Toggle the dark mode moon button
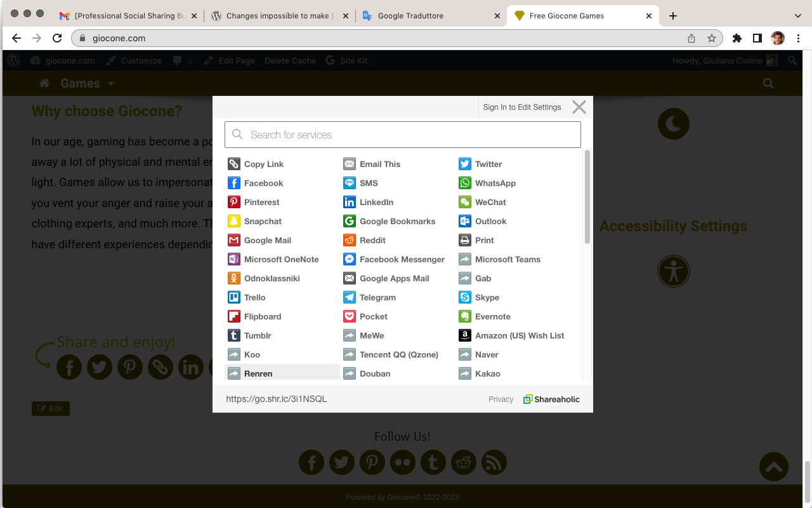Screen dimensions: 812x508 (674, 123)
